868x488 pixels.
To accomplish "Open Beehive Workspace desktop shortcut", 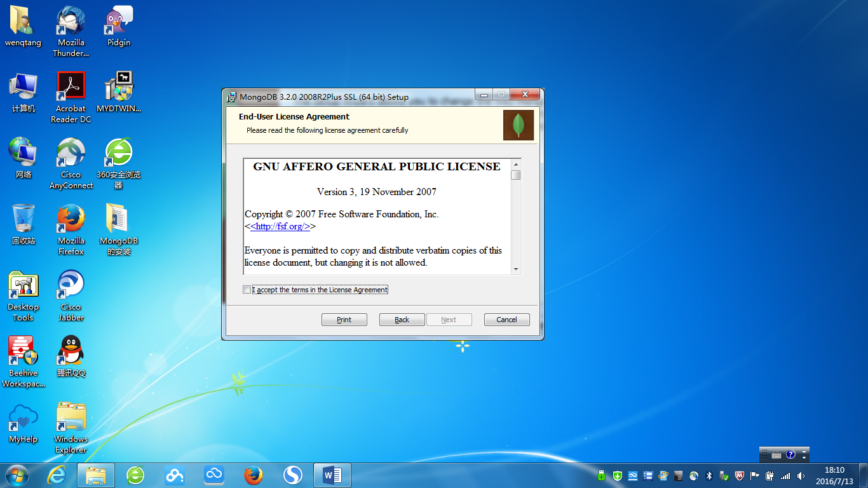I will [x=24, y=362].
